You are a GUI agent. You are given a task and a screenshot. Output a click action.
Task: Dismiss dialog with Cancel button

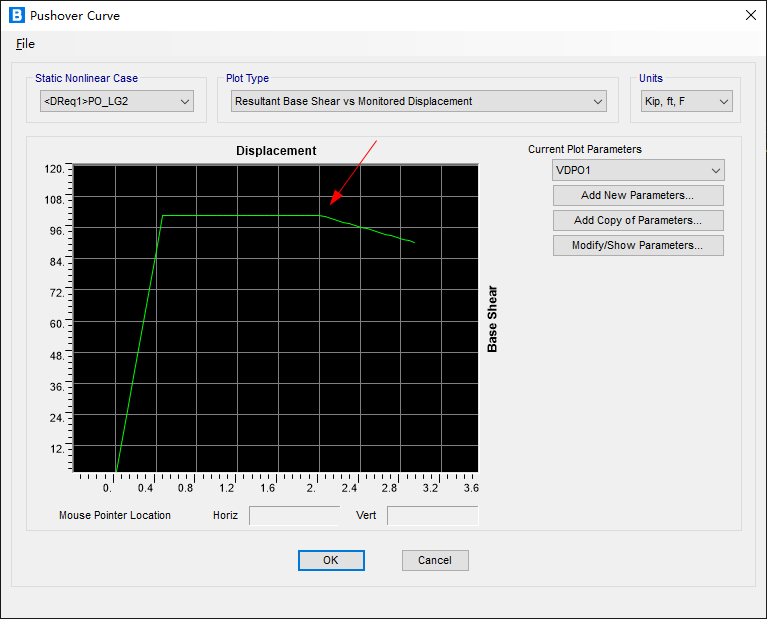tap(435, 560)
